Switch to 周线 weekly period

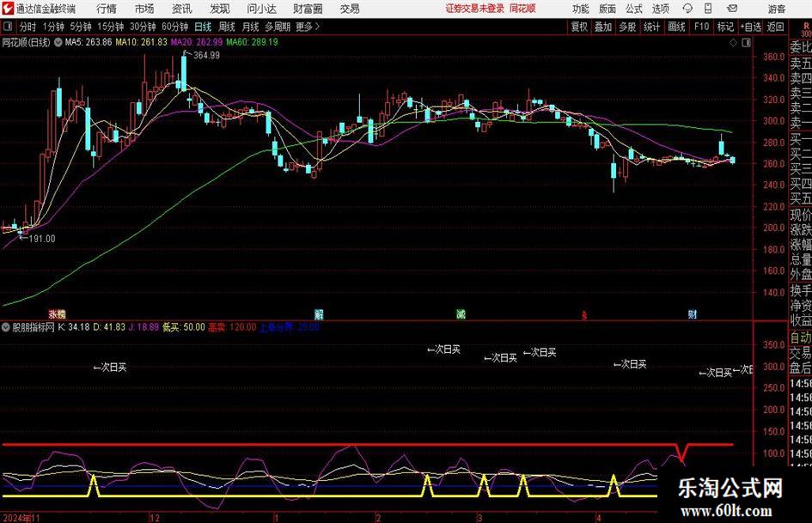tap(227, 27)
